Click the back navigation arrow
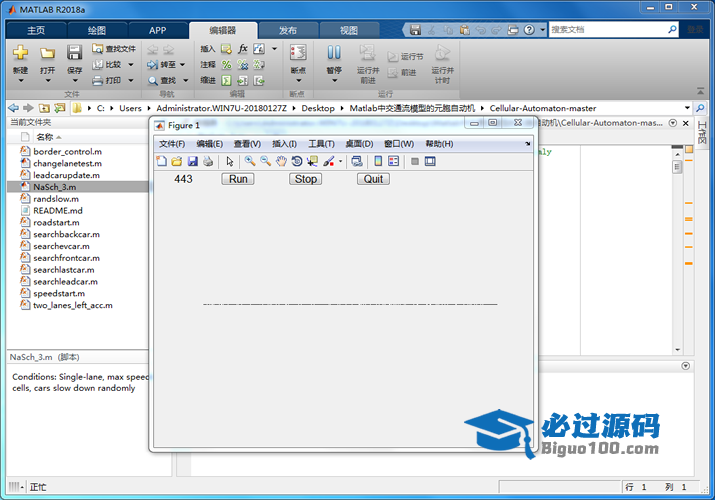 (14, 108)
